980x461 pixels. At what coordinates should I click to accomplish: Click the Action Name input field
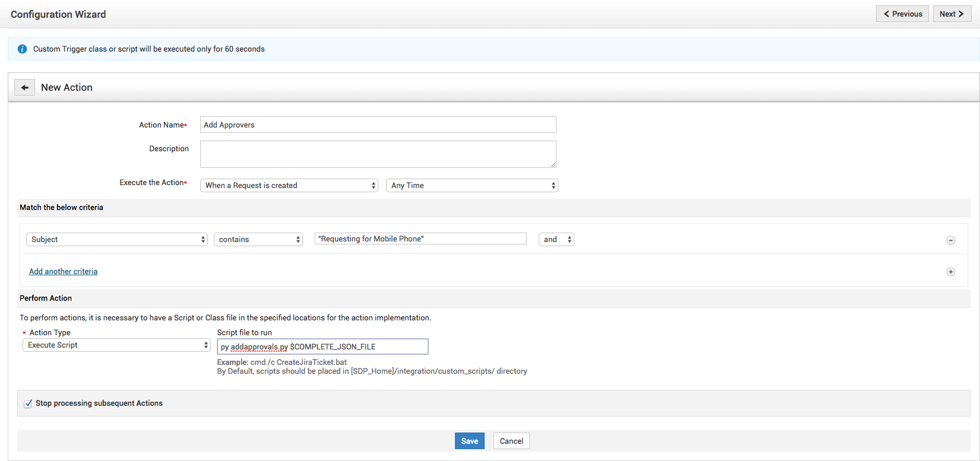(x=378, y=125)
